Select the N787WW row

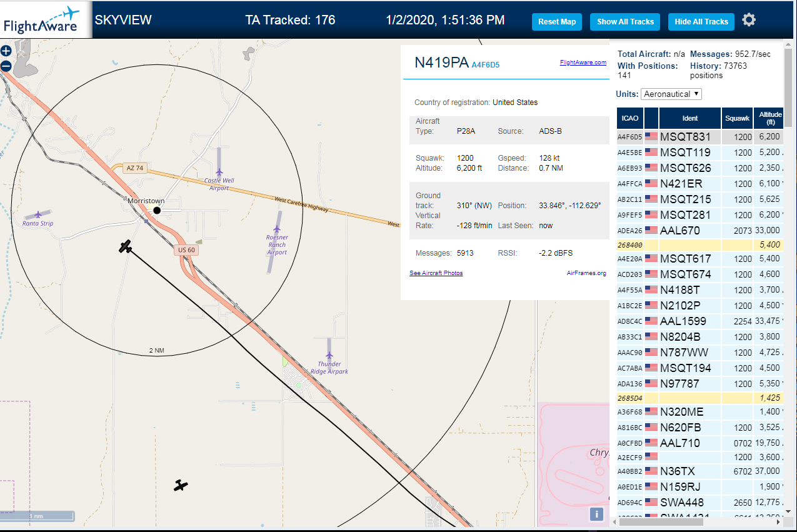(x=700, y=352)
